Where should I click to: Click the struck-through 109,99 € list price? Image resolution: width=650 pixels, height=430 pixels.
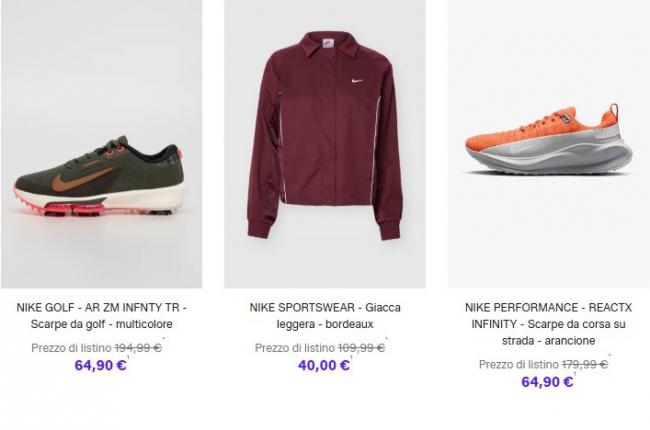[361, 348]
